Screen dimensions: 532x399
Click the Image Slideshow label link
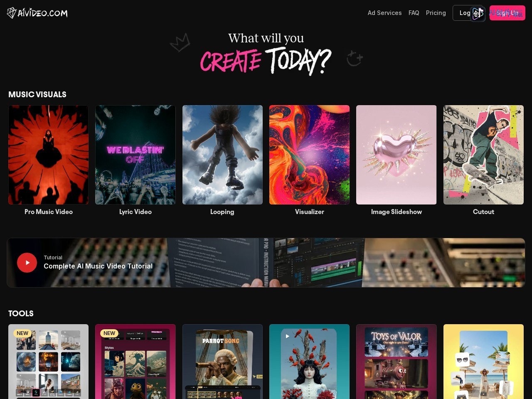click(x=397, y=212)
